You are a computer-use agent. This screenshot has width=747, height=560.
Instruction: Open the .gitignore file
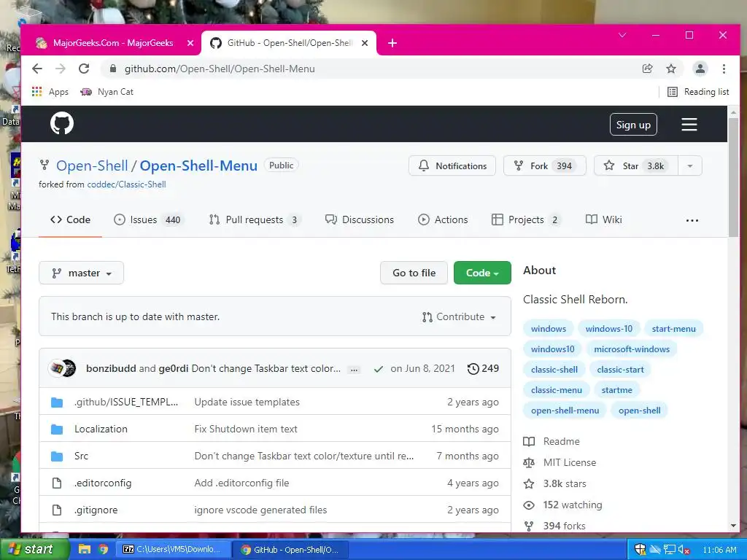pos(96,510)
